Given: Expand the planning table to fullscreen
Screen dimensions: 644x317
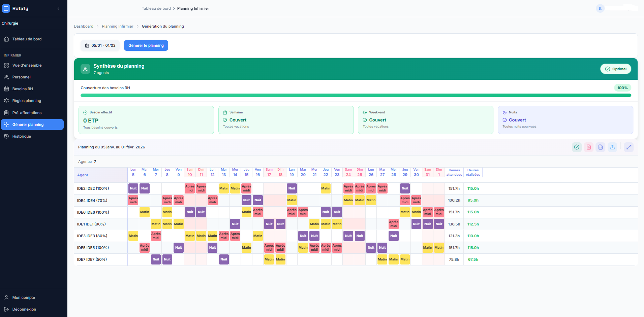Looking at the screenshot, I should [x=628, y=147].
